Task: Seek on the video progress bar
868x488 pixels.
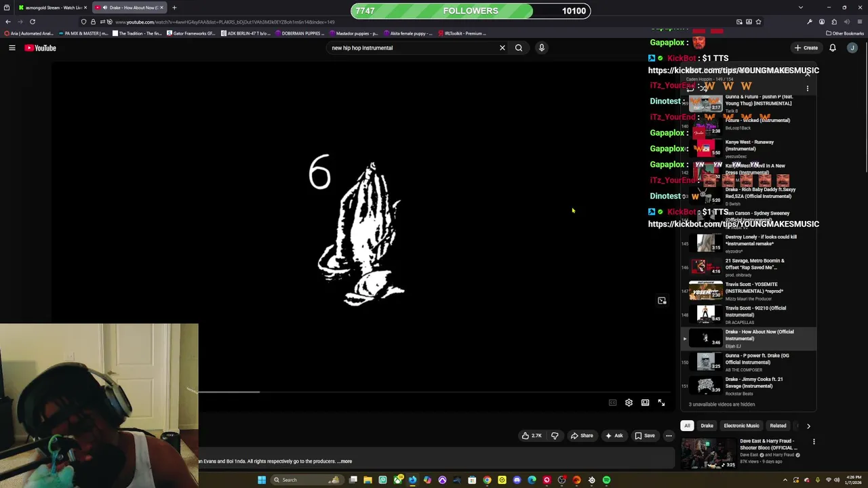Action: click(434, 392)
